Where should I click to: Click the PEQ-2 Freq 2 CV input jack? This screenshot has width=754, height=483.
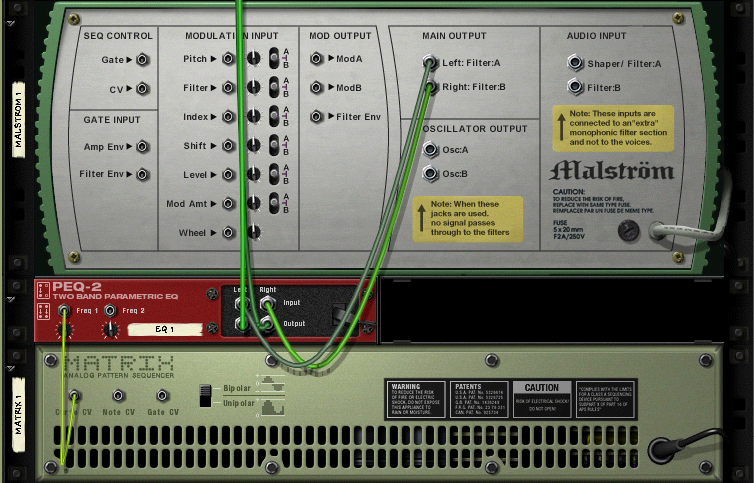point(109,311)
